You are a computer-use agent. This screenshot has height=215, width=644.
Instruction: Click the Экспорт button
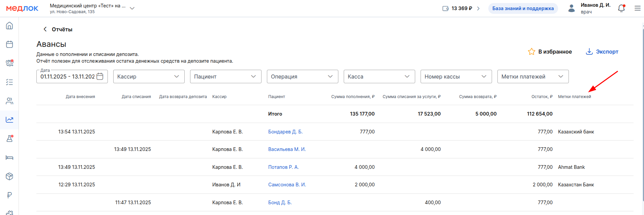coord(602,52)
